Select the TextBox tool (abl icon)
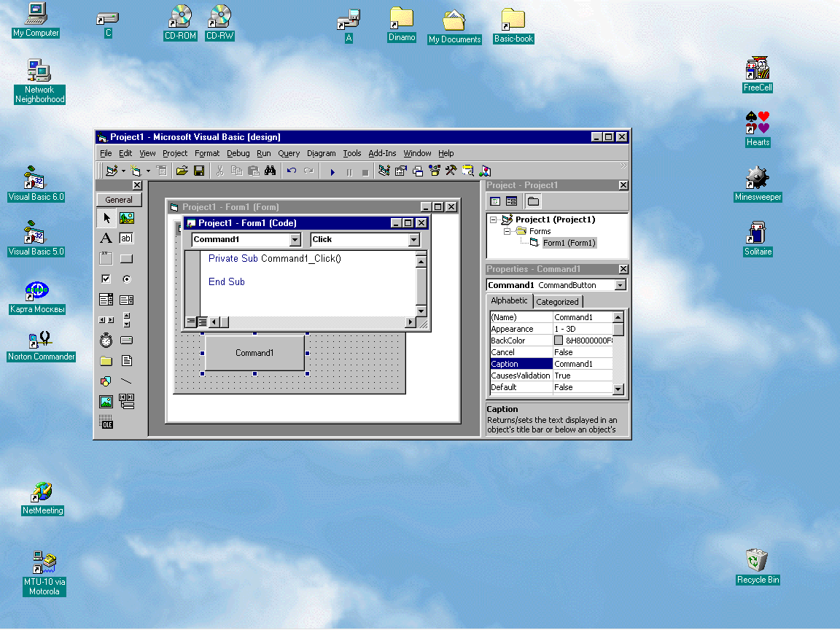This screenshot has width=840, height=630. (127, 238)
